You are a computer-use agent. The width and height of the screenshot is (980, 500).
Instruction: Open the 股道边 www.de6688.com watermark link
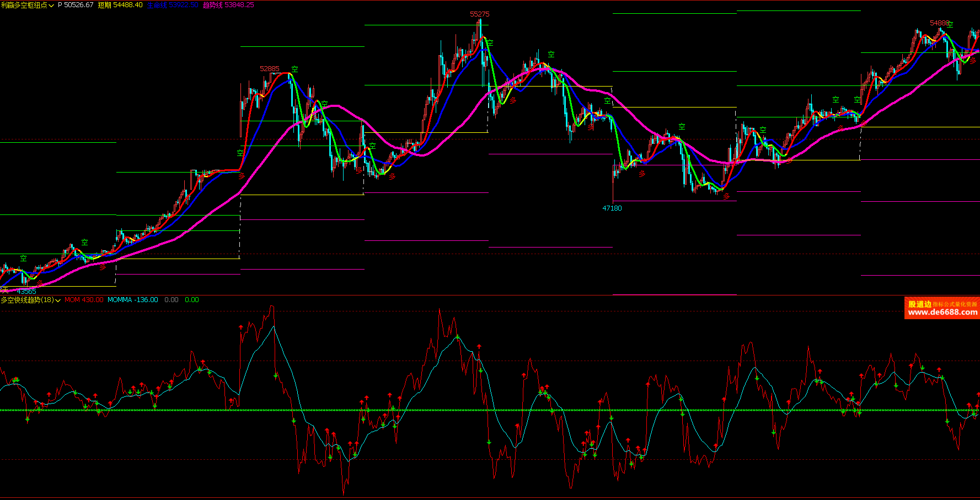pos(942,308)
